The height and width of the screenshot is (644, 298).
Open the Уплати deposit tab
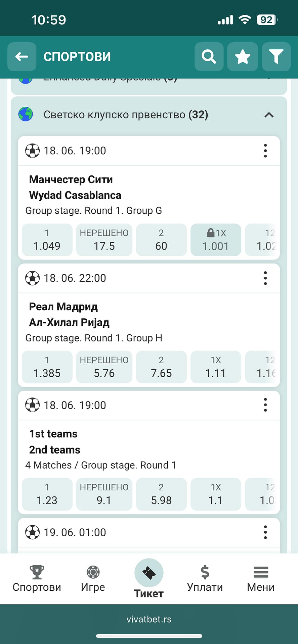coord(205,579)
